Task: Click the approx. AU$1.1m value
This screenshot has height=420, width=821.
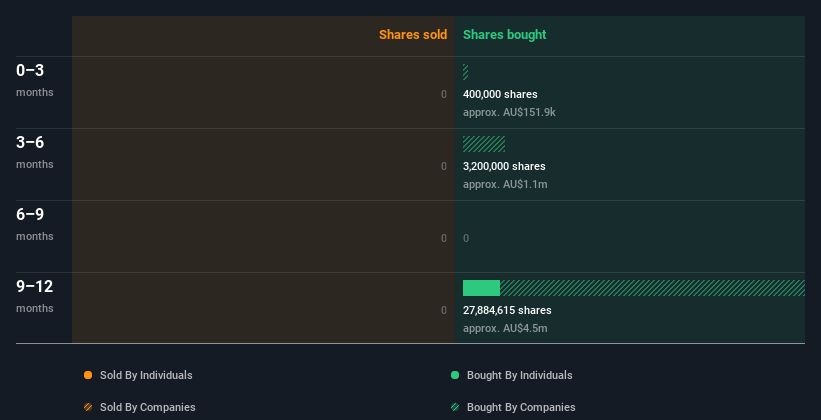Action: (505, 184)
